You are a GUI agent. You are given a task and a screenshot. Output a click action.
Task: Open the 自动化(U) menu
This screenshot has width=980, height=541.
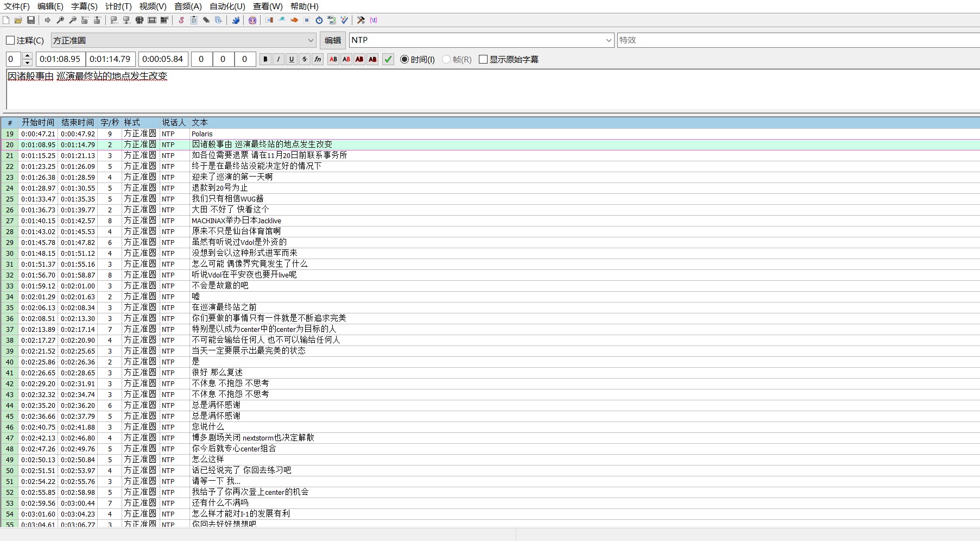click(x=227, y=7)
